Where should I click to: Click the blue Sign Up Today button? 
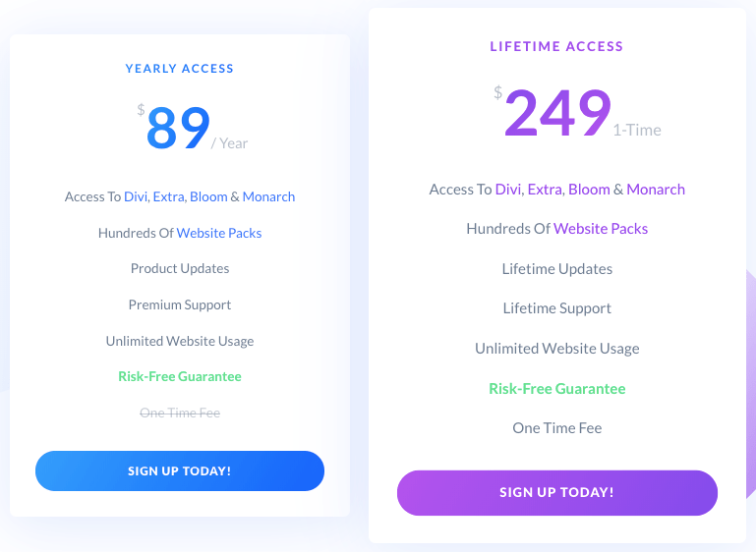click(180, 471)
